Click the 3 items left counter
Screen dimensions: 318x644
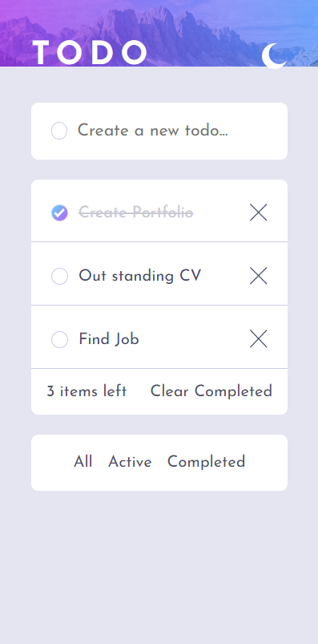(87, 391)
